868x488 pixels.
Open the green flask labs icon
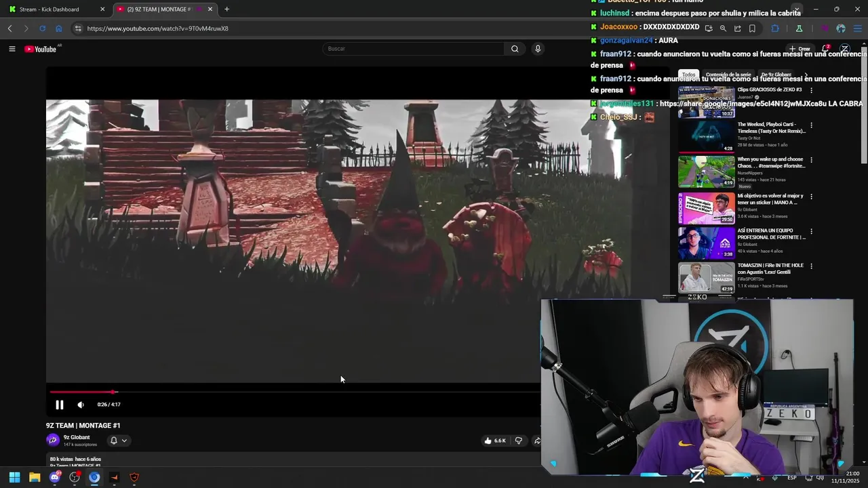799,28
